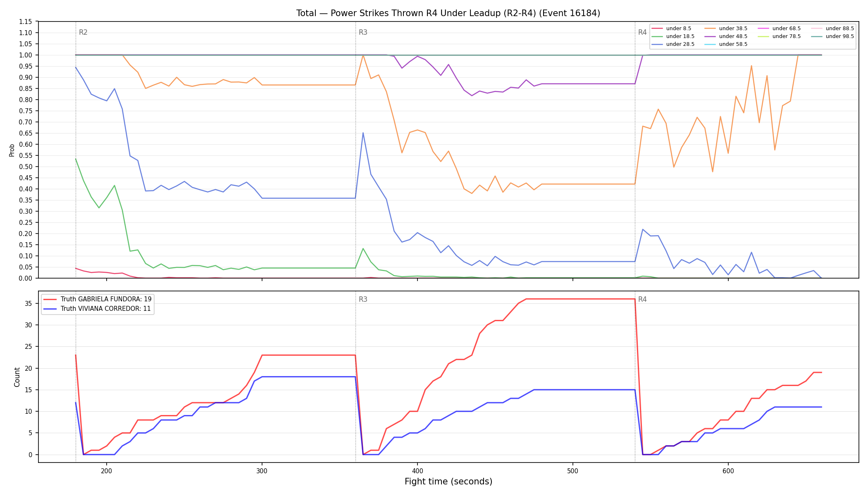
Task: Click the 300 tick on time axis
Action: pos(262,470)
